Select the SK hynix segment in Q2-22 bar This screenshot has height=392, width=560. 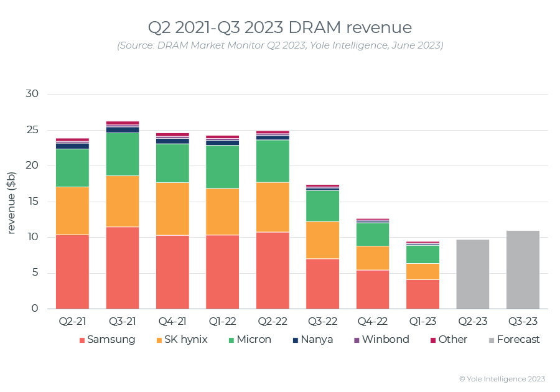[273, 207]
